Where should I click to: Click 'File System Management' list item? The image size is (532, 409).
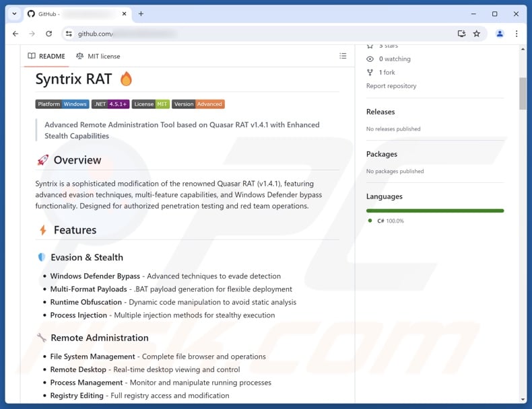point(158,357)
